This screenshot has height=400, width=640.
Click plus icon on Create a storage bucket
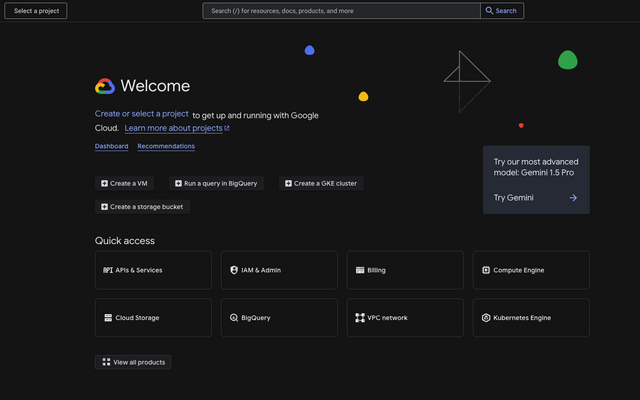click(x=104, y=207)
